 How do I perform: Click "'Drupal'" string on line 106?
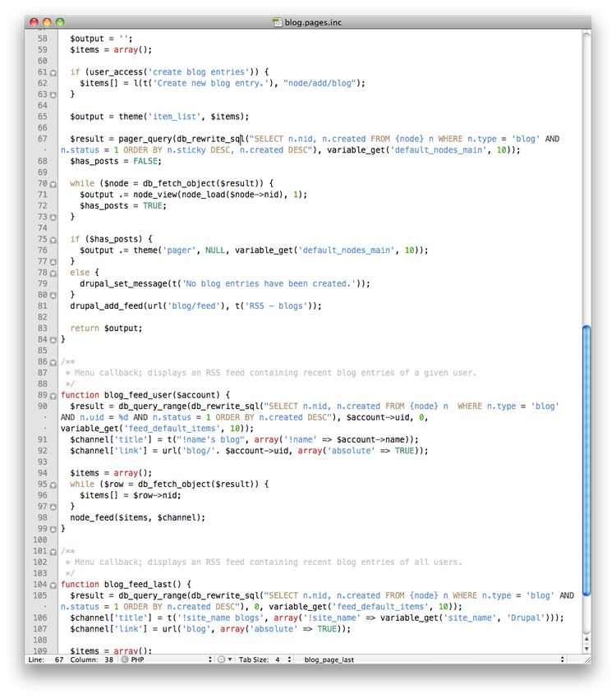(526, 618)
